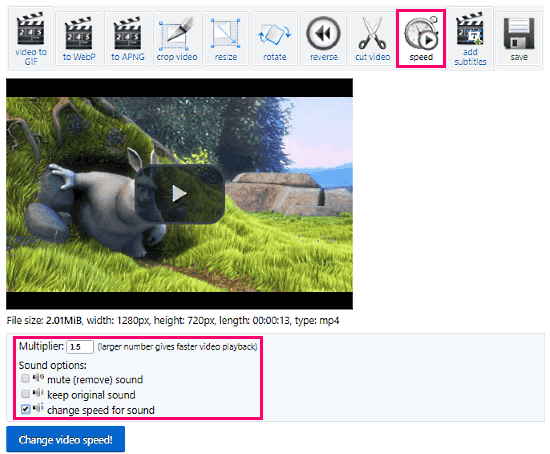The height and width of the screenshot is (454, 550).
Task: Open the crop video tool
Action: [x=177, y=38]
